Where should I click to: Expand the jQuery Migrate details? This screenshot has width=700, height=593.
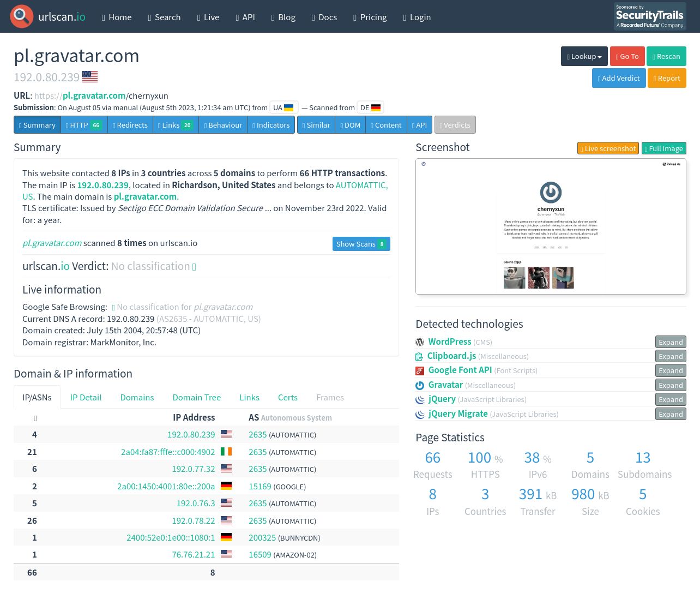tap(671, 414)
